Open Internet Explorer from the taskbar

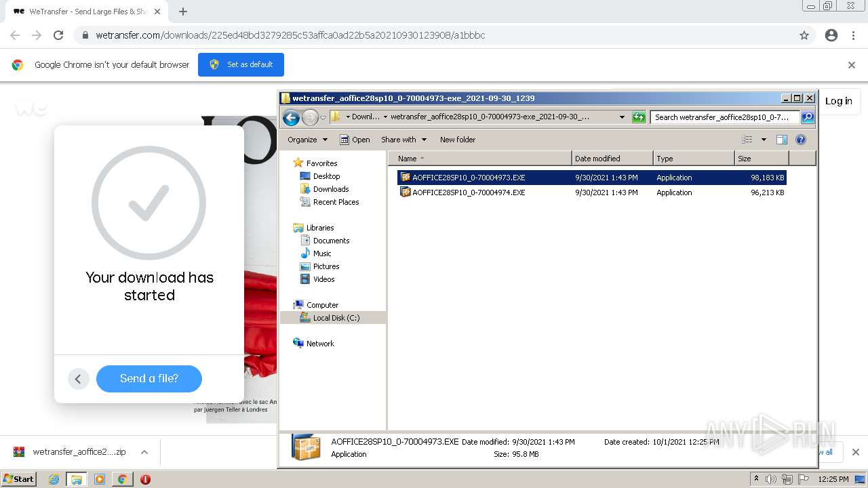tap(54, 479)
